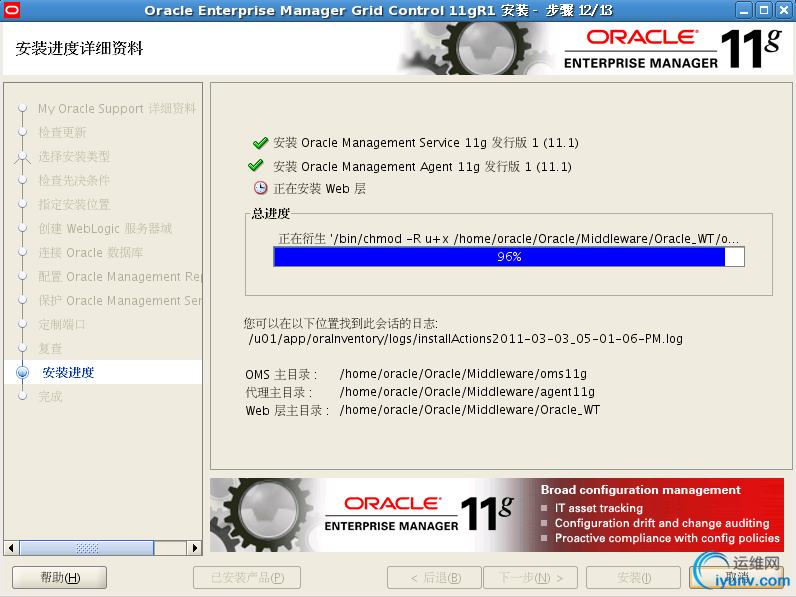This screenshot has width=796, height=597.
Task: Click the 已安装产品(P) button
Action: point(247,577)
